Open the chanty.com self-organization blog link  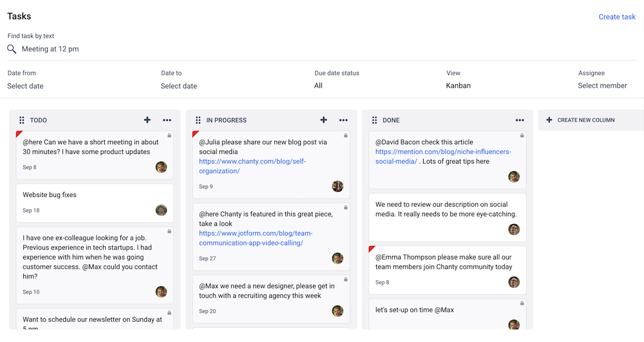click(252, 166)
